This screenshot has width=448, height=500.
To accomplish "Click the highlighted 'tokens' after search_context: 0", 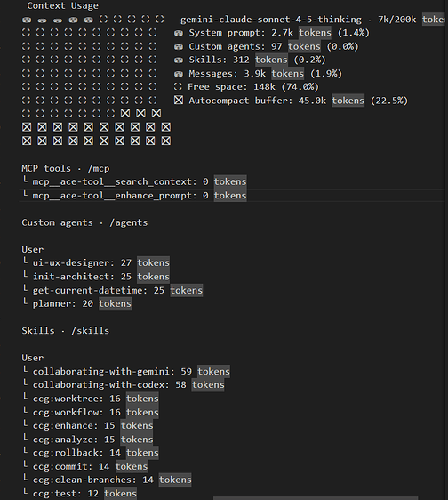I will click(x=230, y=181).
